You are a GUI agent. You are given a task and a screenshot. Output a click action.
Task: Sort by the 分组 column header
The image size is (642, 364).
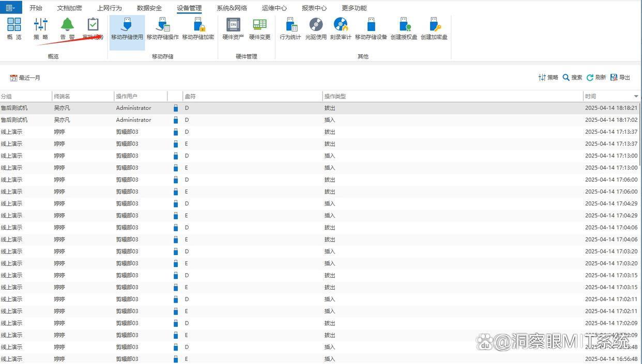(26, 97)
